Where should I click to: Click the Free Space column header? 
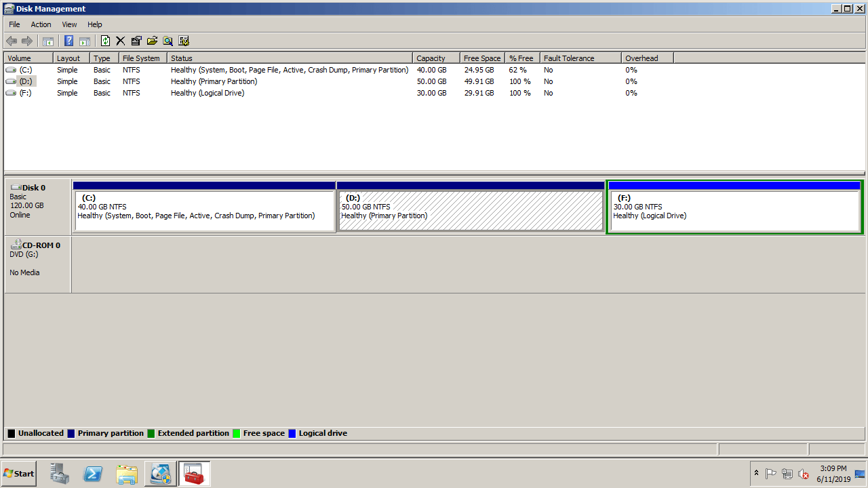click(481, 58)
